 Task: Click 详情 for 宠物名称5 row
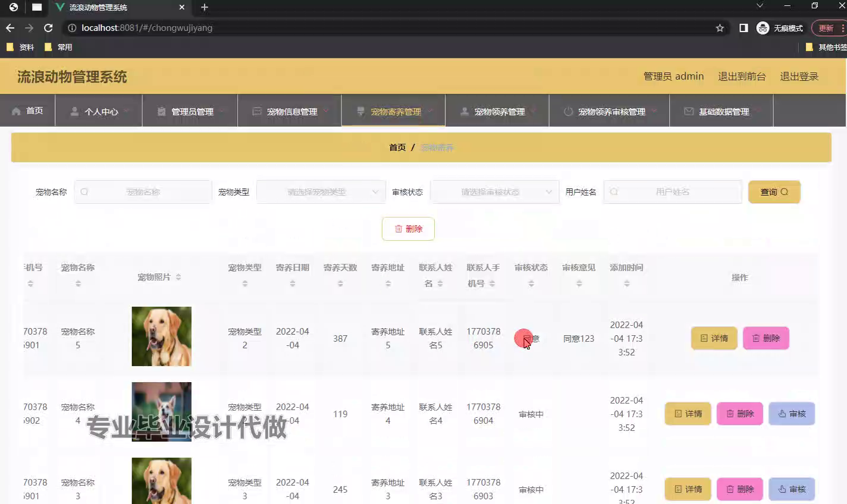(x=714, y=338)
